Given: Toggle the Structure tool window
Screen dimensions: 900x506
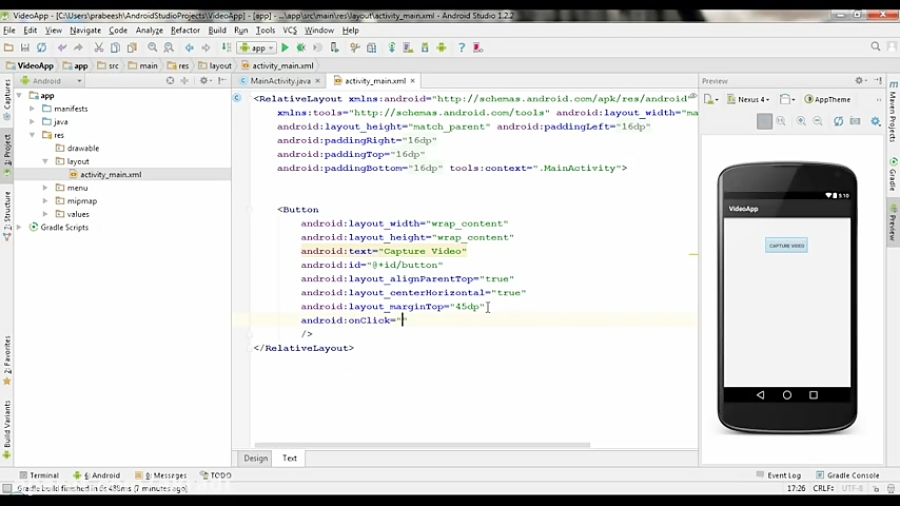Looking at the screenshot, I should click(7, 215).
